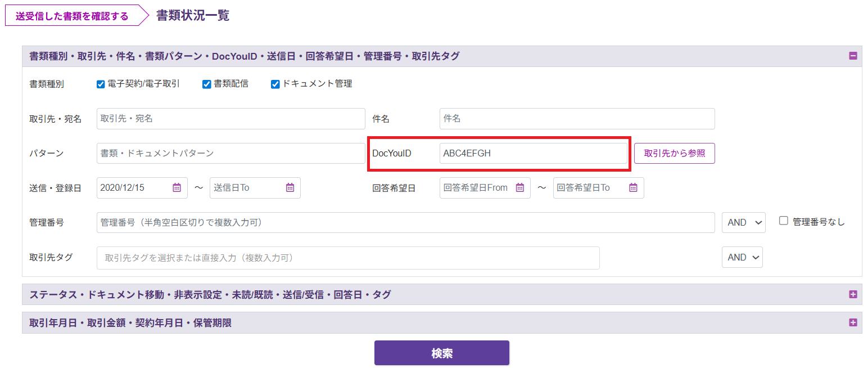
Task: Uncheck ドキュメント管理 checkbox
Action: (275, 84)
